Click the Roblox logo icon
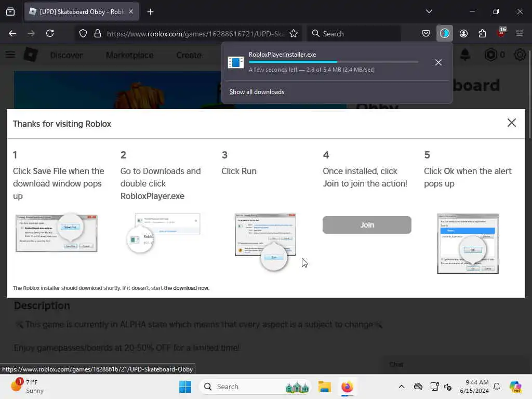Viewport: 532px width, 399px height. (x=31, y=55)
